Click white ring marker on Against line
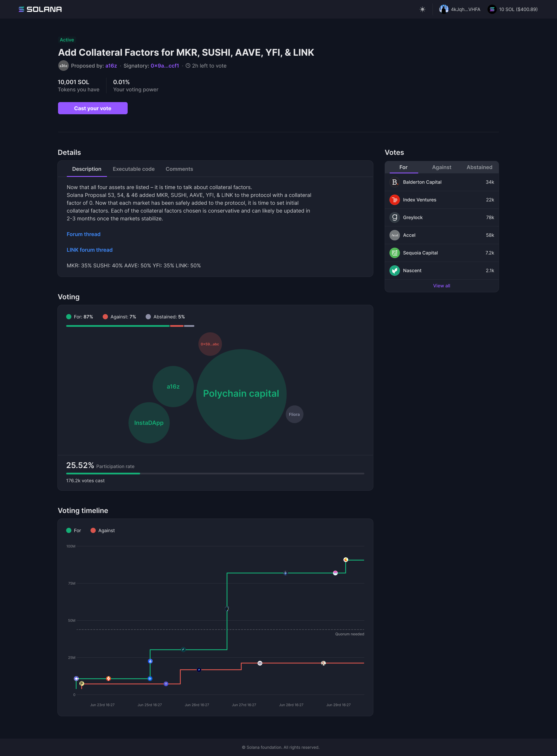The height and width of the screenshot is (756, 557). 260,663
